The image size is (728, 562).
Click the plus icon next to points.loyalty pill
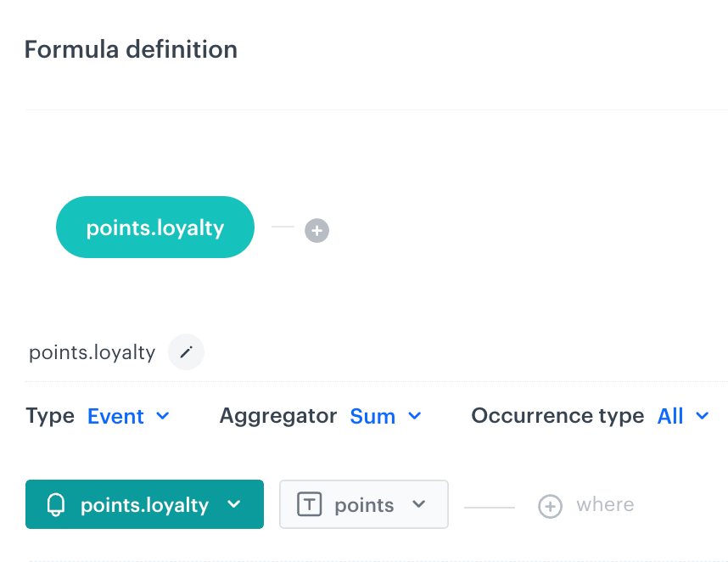click(x=316, y=230)
